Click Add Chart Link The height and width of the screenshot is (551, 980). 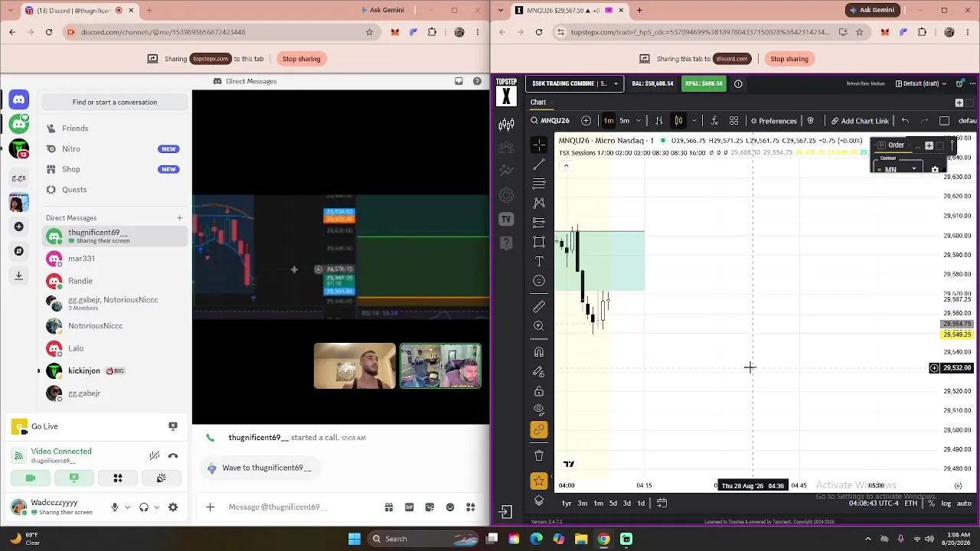click(860, 121)
